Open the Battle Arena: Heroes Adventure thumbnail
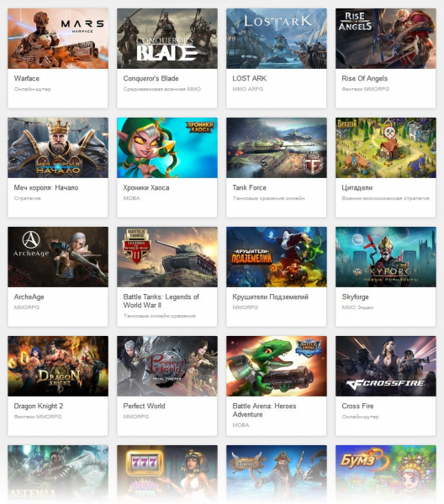Screen dimensions: 444x504 (277, 366)
